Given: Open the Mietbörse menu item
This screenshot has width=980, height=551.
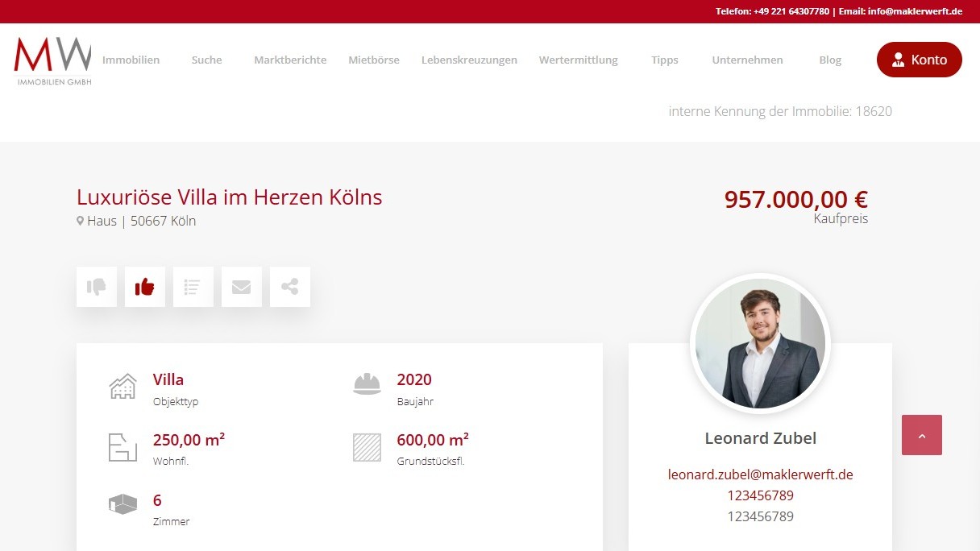Looking at the screenshot, I should click(374, 60).
